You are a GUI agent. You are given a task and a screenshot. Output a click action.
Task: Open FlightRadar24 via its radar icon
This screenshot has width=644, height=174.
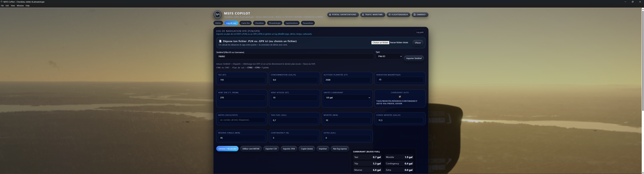(389, 15)
